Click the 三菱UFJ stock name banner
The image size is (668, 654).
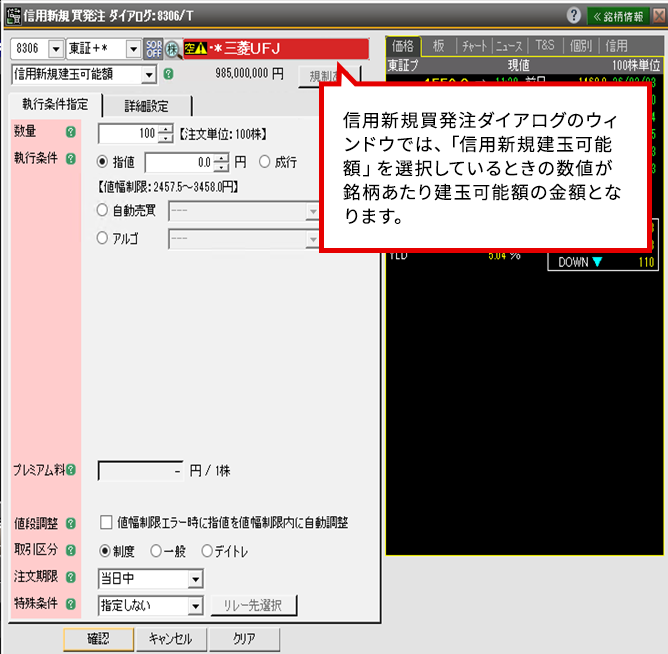[276, 49]
